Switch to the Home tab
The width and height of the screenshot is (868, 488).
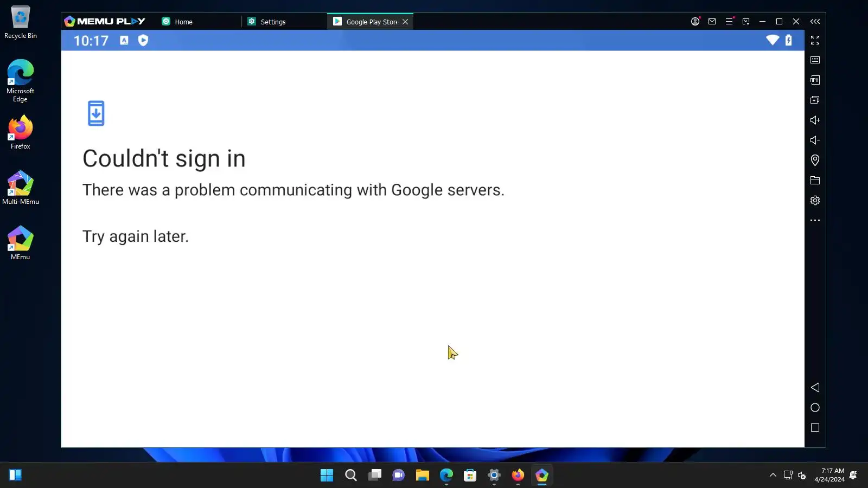pos(177,22)
